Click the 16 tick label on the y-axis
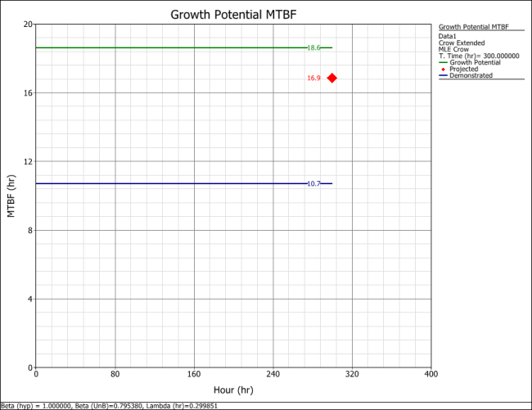The image size is (532, 410). [x=27, y=92]
